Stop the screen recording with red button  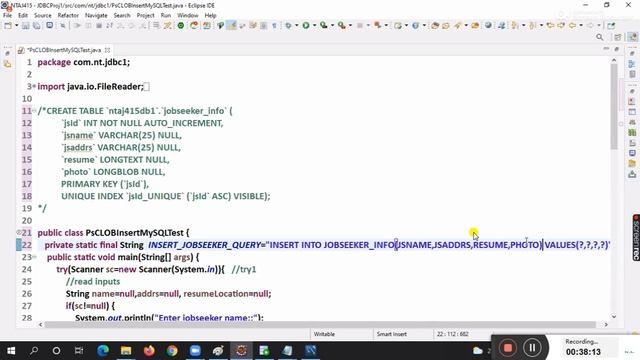click(508, 348)
